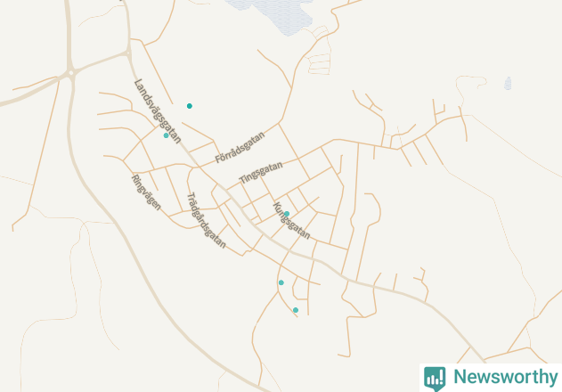
Task: Click the roundabout on the western highway
Action: (71, 73)
